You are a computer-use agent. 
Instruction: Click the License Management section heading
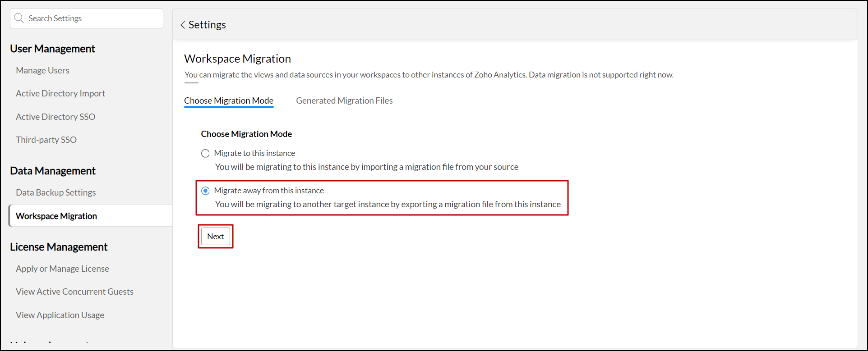[59, 247]
